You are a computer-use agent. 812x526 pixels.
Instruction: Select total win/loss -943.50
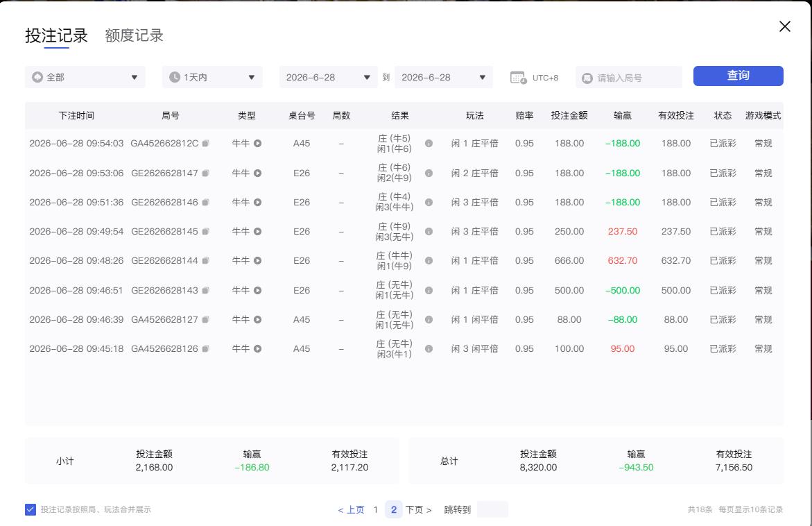[636, 468]
